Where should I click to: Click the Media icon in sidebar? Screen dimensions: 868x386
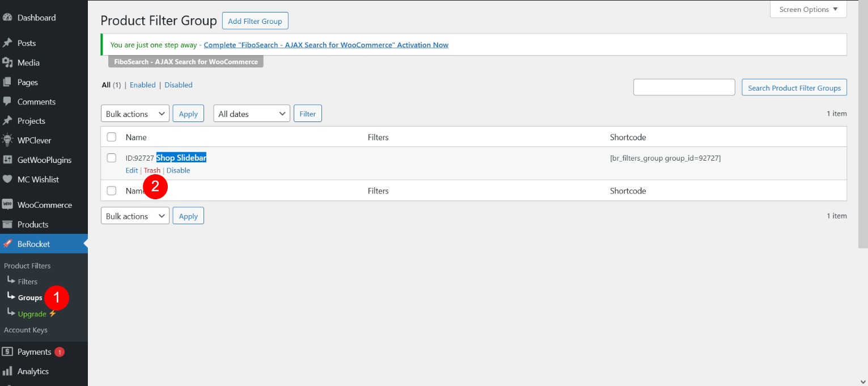point(7,62)
